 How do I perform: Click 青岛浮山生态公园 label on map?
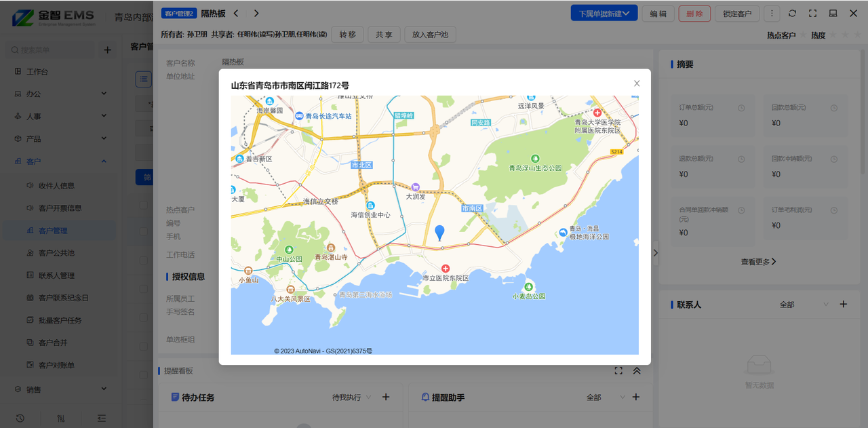[536, 168]
